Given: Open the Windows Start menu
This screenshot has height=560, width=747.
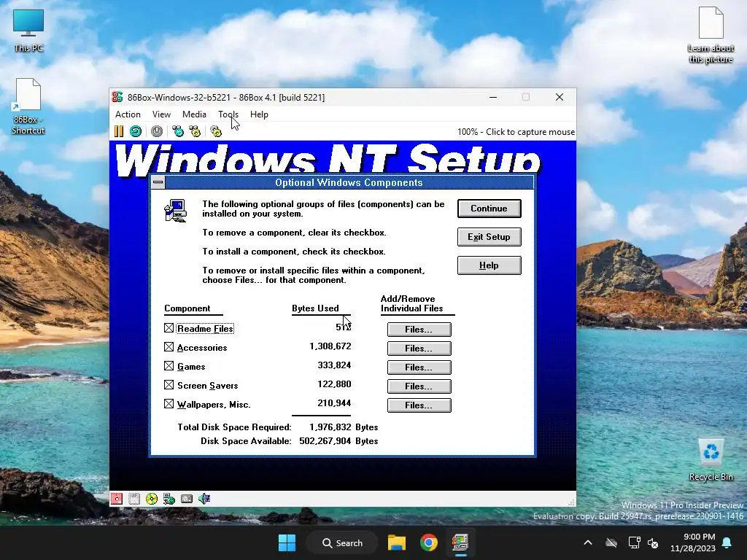Looking at the screenshot, I should [287, 542].
